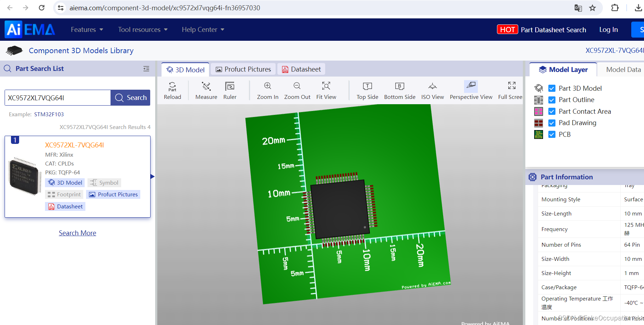Open HOT Part Datasheet Search
644x325 pixels.
pyautogui.click(x=542, y=30)
